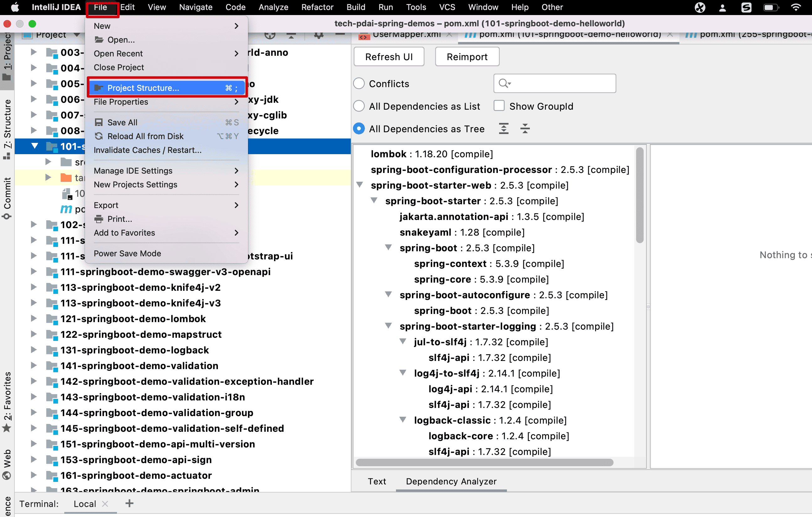Viewport: 812px width, 517px height.
Task: Collapse the logback-classic dependency node
Action: click(x=403, y=420)
